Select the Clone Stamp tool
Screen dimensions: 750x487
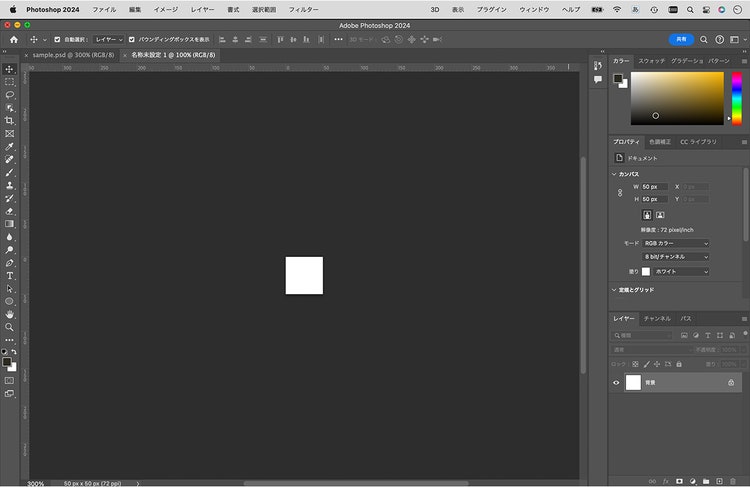pos(9,186)
